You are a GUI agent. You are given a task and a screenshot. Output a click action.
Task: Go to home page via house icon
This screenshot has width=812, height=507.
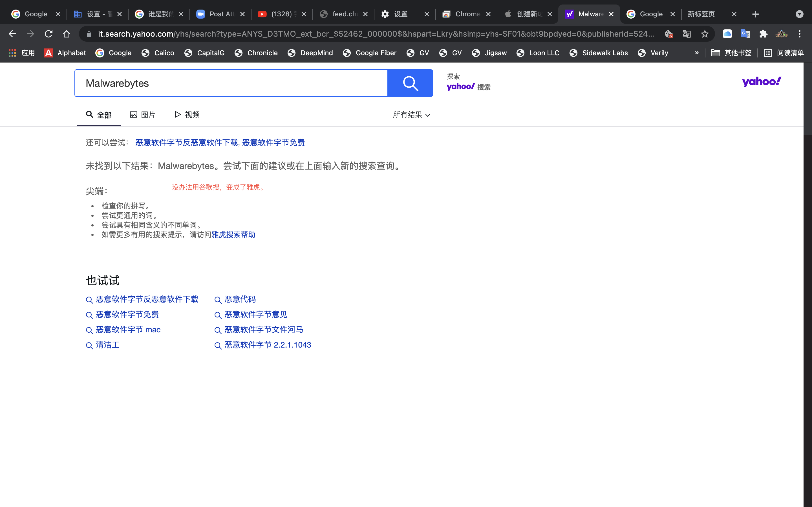(x=67, y=34)
